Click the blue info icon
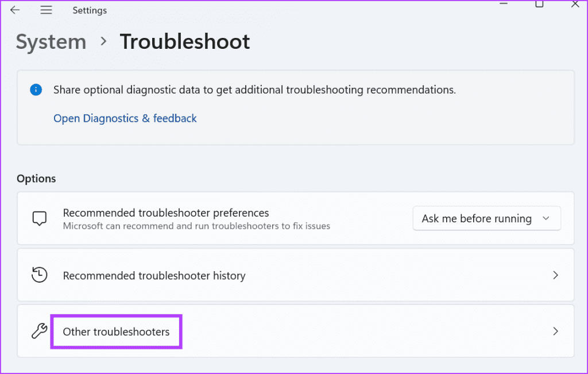 tap(36, 90)
